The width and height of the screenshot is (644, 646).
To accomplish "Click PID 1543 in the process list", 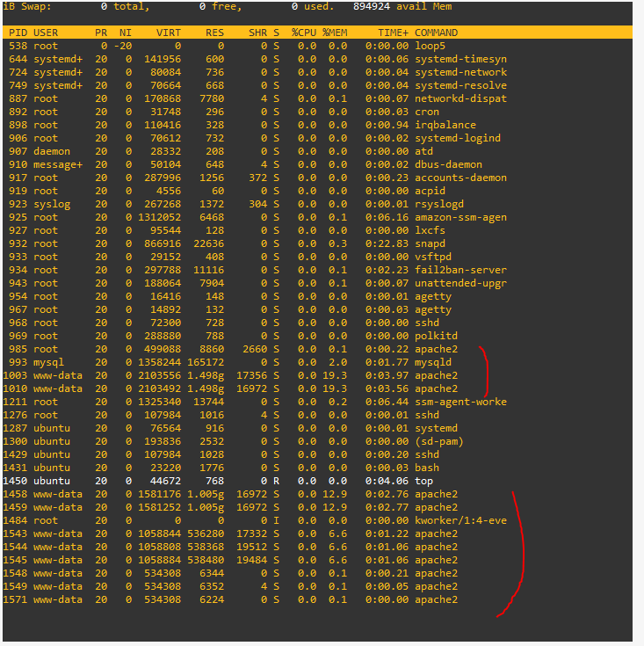I will [15, 533].
